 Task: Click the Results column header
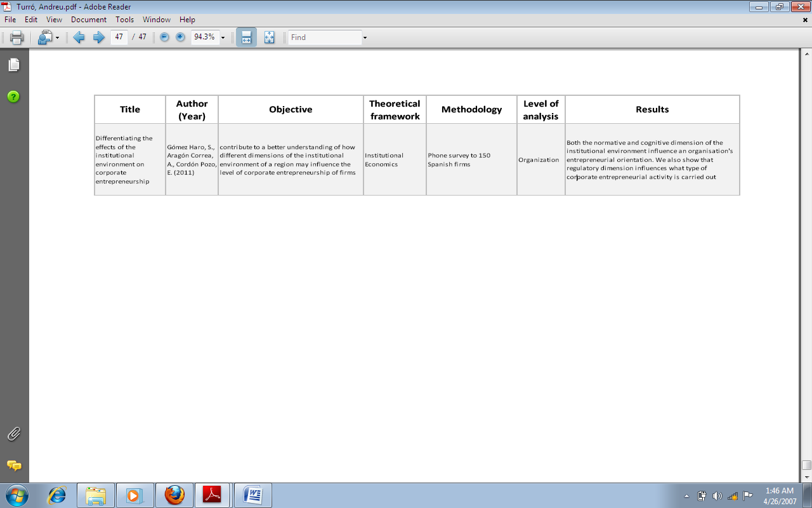pos(652,109)
